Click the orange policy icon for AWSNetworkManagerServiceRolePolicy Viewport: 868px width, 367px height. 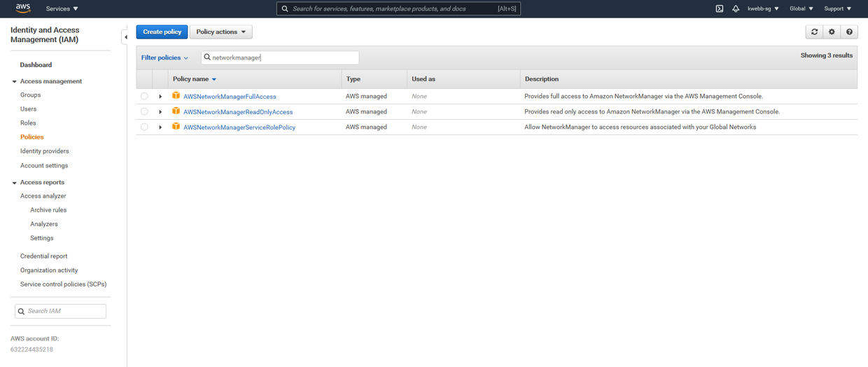[x=176, y=126]
